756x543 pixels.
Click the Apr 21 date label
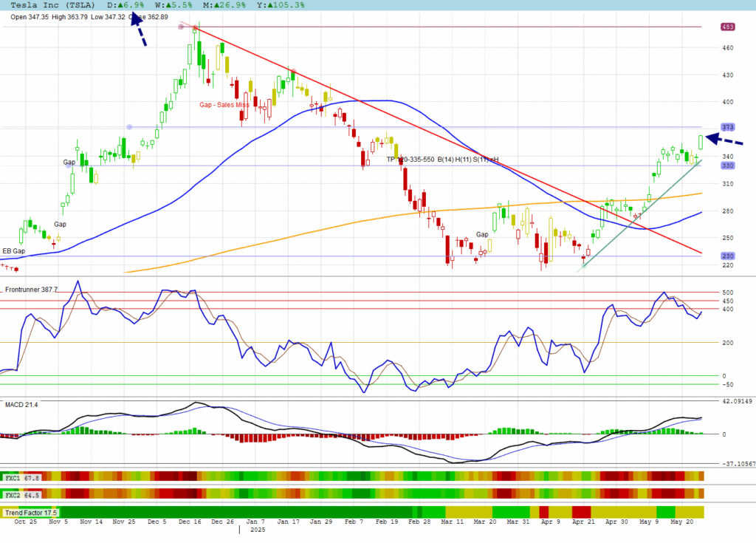pos(583,522)
